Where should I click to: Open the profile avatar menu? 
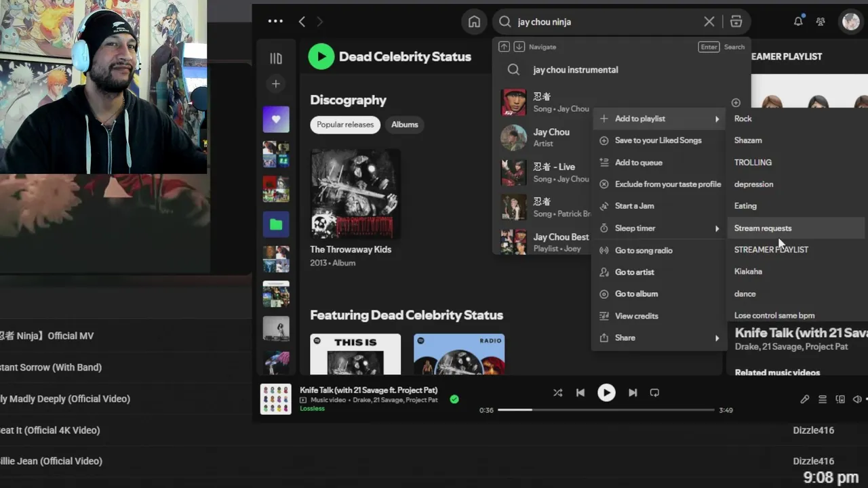850,22
